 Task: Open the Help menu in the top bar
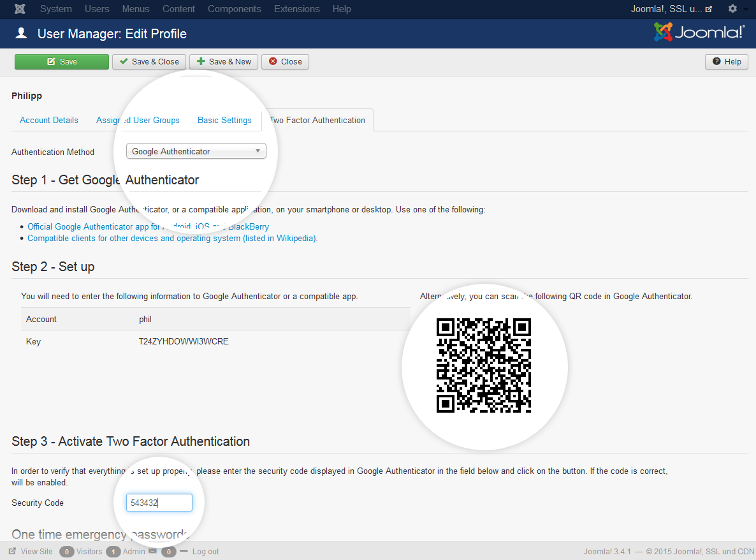coord(342,9)
